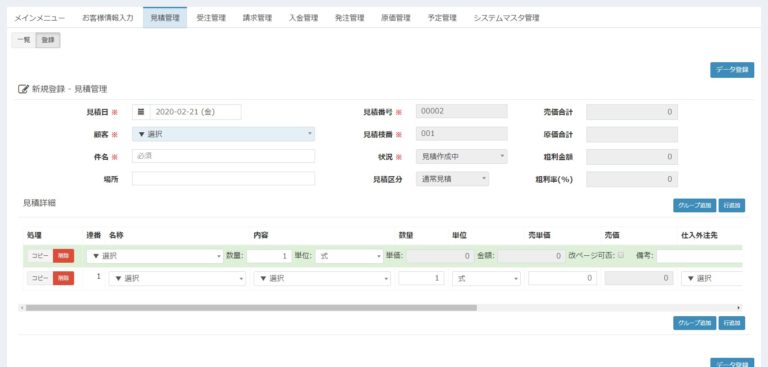Click row 1 数量 input
Viewport: 768px width, 367px height.
tap(421, 278)
